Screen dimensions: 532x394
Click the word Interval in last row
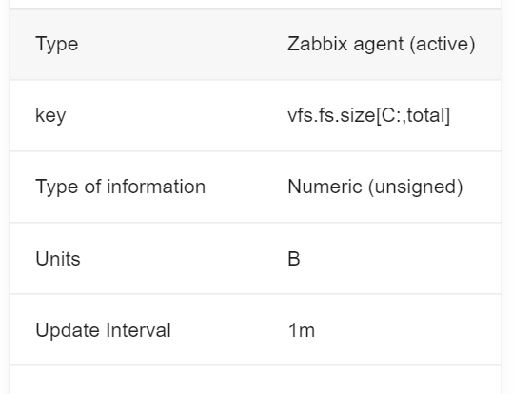[x=138, y=330]
